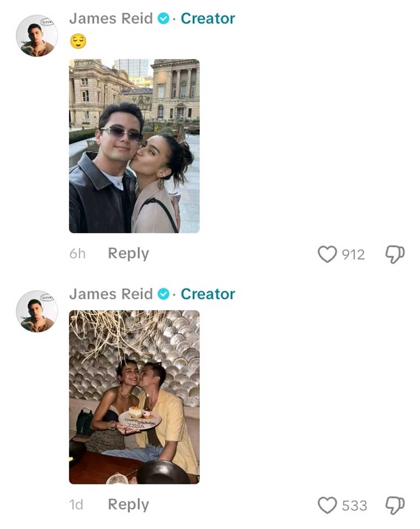Dislike the first comment with thumbs-down icon
Viewport: 420px width, 529px height.
(395, 254)
